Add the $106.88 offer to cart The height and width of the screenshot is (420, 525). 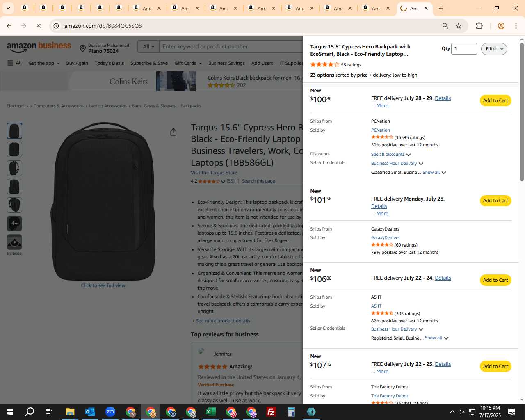495,280
